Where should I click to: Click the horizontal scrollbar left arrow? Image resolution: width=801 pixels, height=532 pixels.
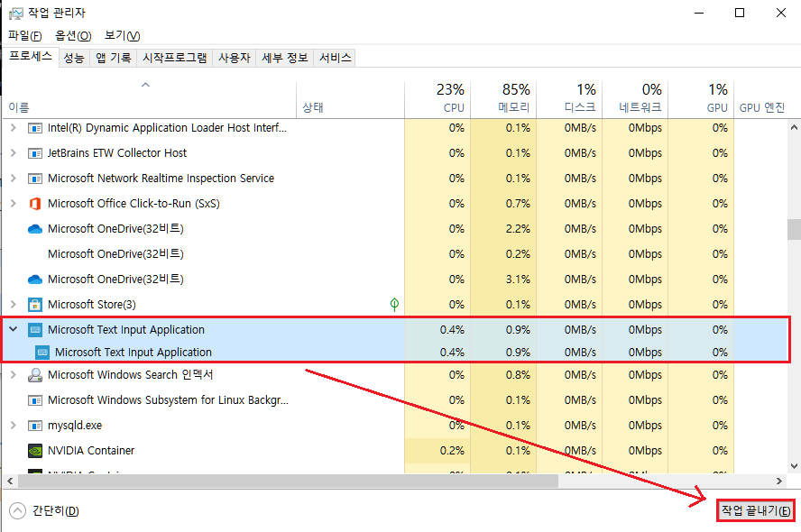pos(10,481)
